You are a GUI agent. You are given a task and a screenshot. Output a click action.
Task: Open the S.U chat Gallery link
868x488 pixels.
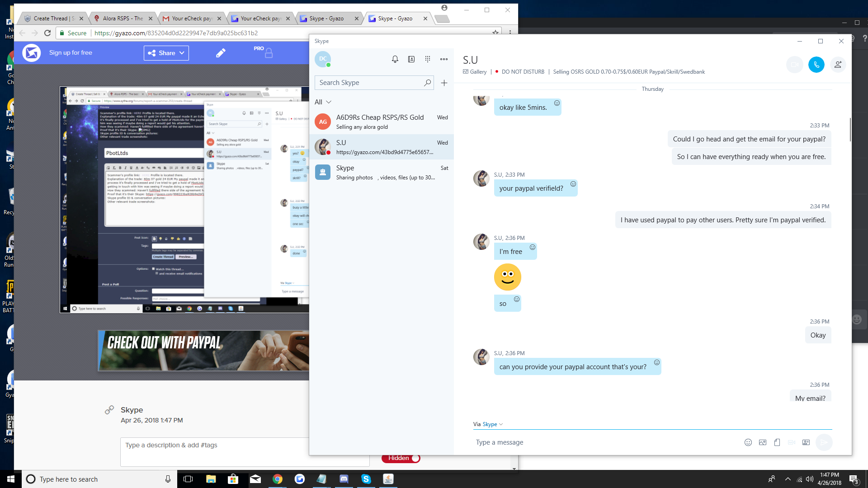coord(475,72)
